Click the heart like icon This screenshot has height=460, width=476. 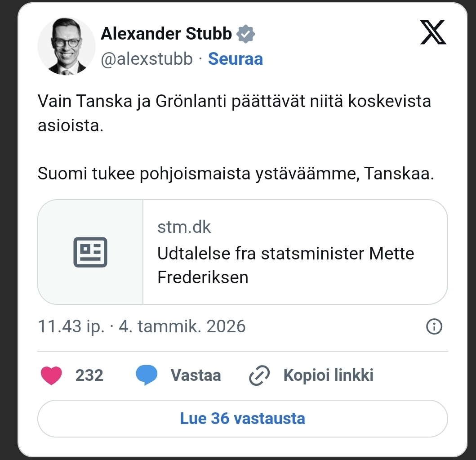click(x=51, y=375)
